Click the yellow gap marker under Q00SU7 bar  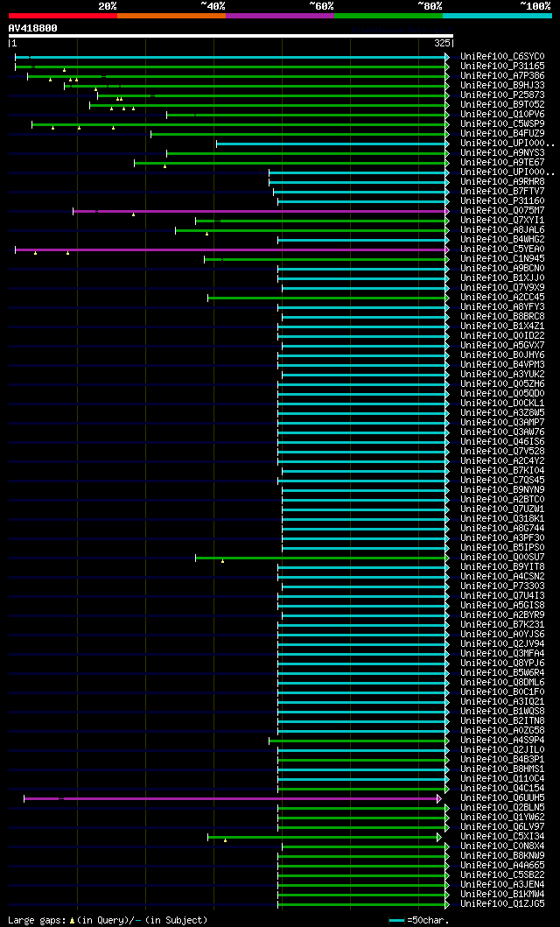click(x=223, y=562)
